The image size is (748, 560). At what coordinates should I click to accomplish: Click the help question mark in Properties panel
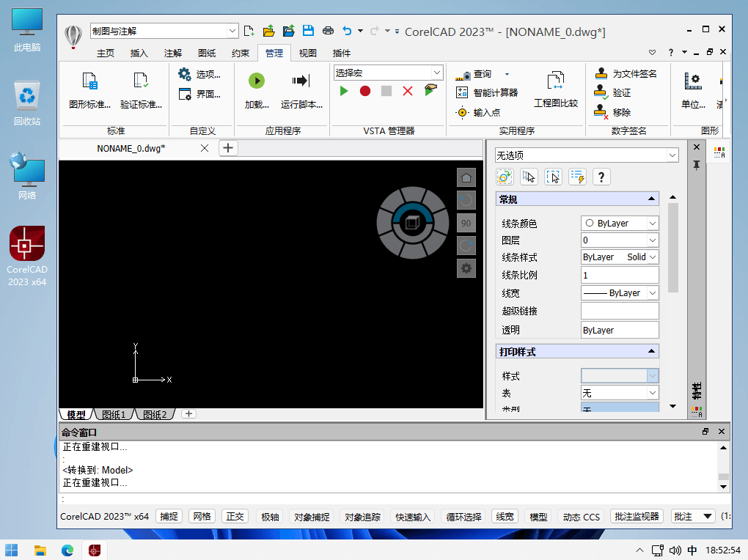601,177
